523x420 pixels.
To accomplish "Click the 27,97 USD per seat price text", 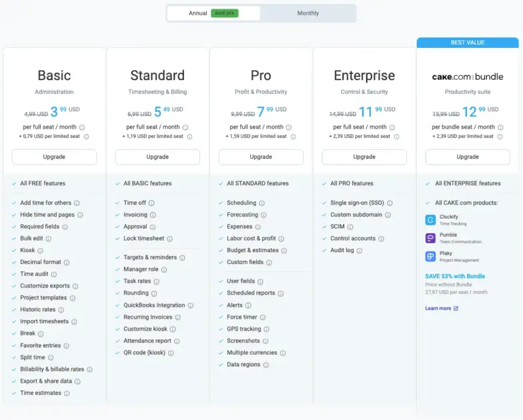I will pos(456,292).
